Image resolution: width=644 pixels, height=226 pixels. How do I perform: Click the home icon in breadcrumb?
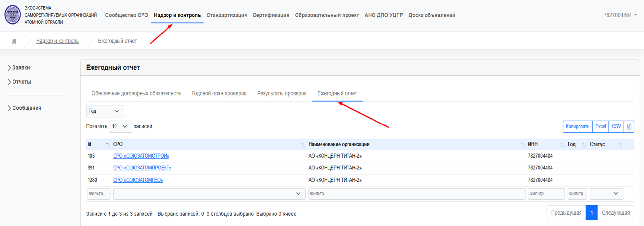14,41
